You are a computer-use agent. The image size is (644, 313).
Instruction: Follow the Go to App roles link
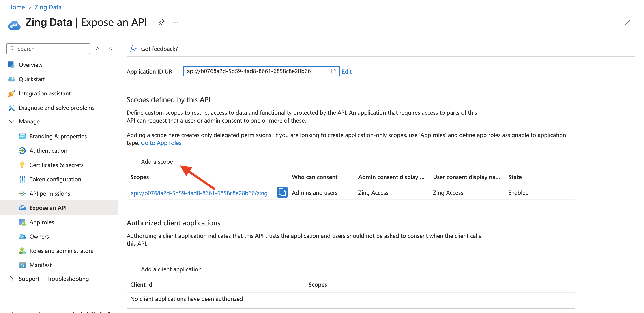(161, 143)
